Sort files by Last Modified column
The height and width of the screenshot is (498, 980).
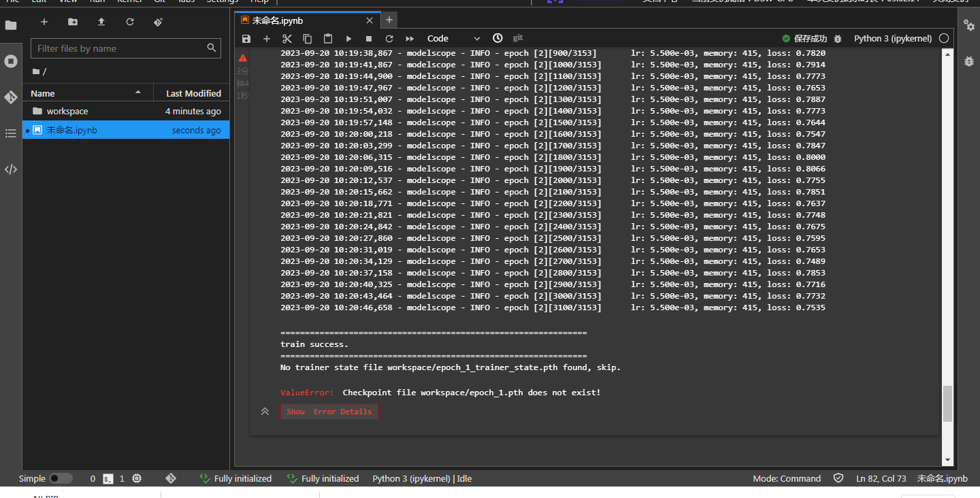pos(191,93)
